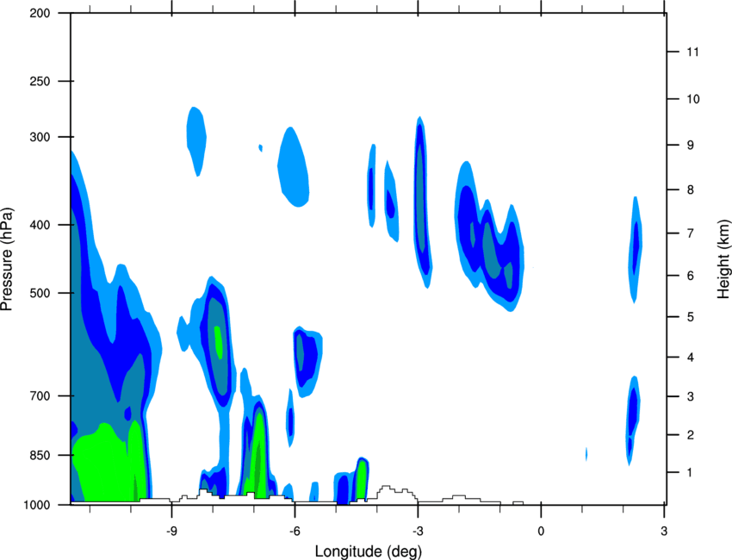
Task: Click the 3 longitude tick label
Action: point(664,531)
